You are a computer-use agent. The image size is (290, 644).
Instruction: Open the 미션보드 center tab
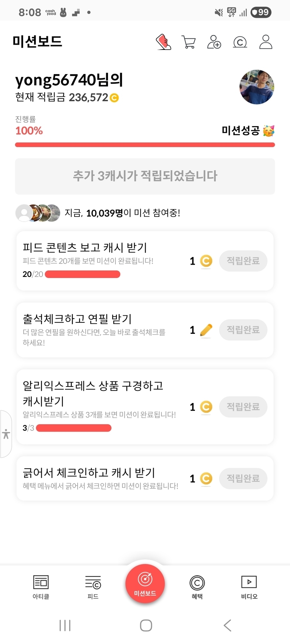point(145,584)
